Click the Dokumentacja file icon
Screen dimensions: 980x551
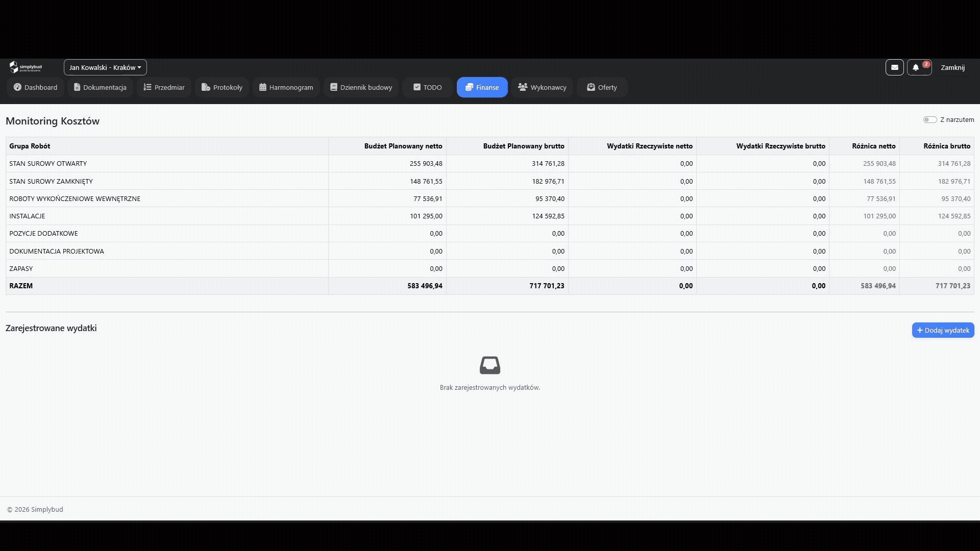coord(77,87)
